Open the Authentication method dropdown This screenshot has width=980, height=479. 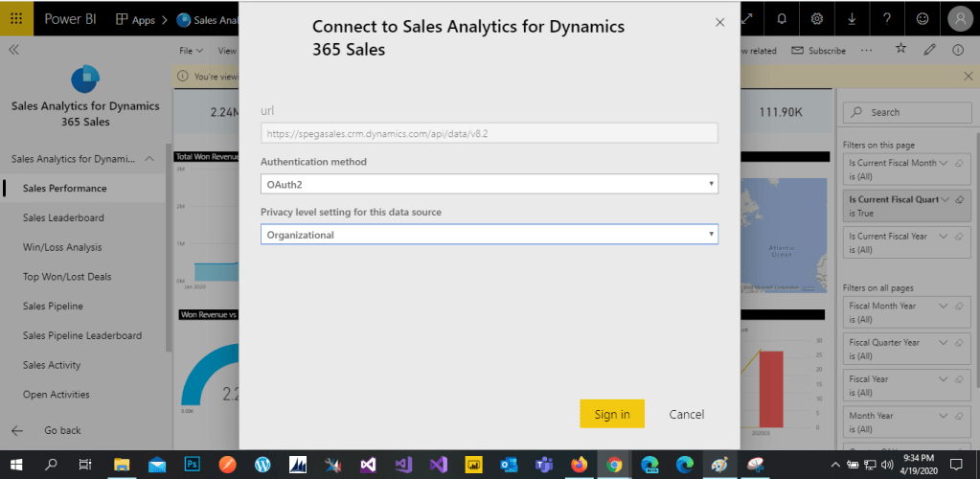click(x=489, y=183)
